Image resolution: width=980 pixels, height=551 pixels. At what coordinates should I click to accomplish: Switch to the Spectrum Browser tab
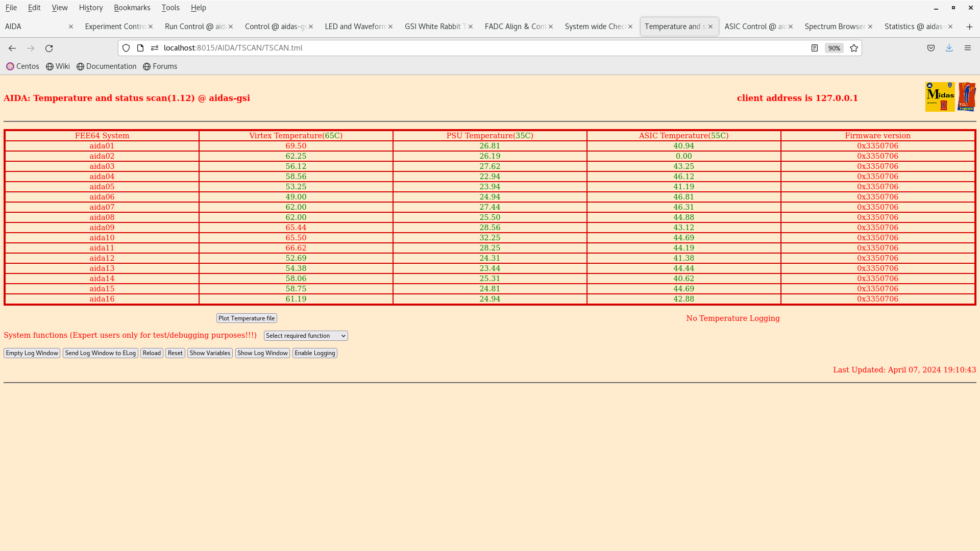834,27
